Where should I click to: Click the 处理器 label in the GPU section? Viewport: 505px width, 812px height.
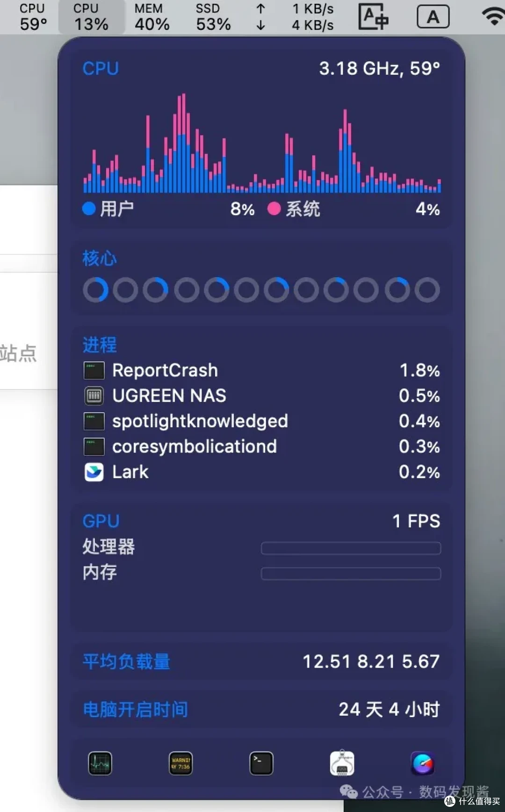[x=108, y=546]
